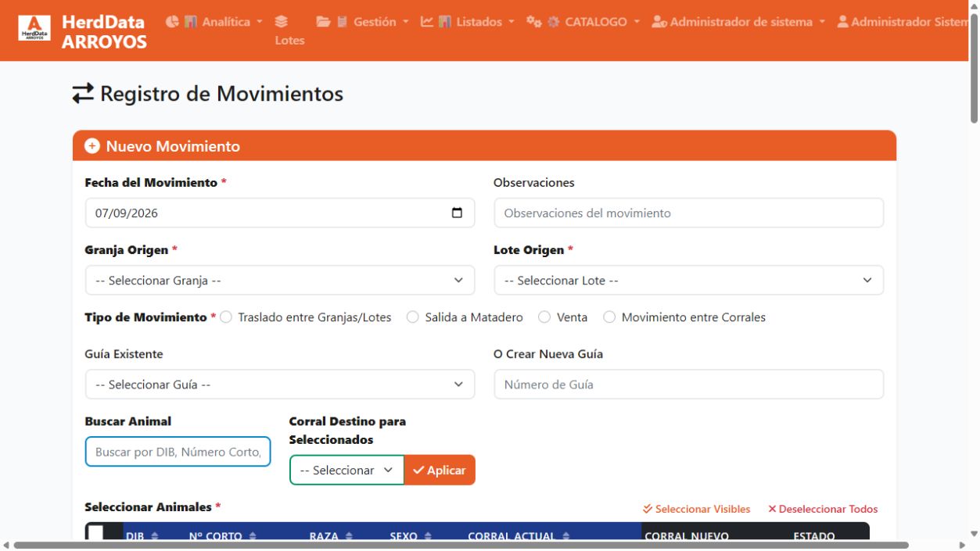Click Seleccionar Visibles link
The image size is (980, 551).
[696, 509]
